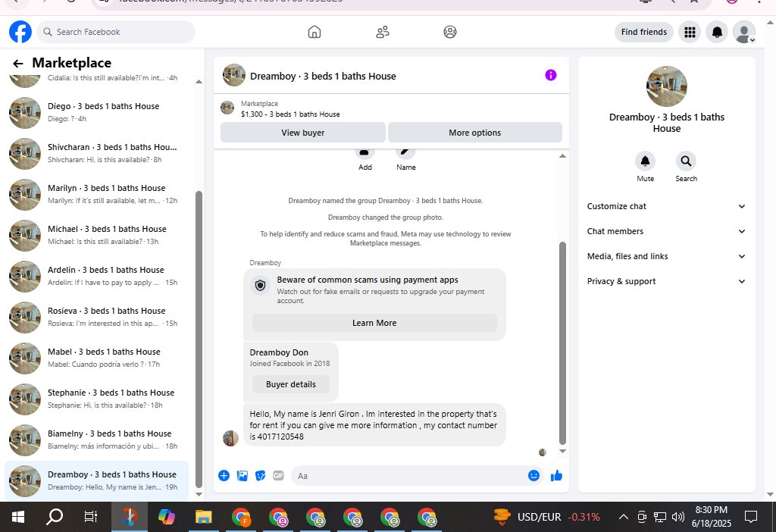The image size is (776, 532).
Task: Open the USD/EUR taskbar widget
Action: pyautogui.click(x=547, y=517)
